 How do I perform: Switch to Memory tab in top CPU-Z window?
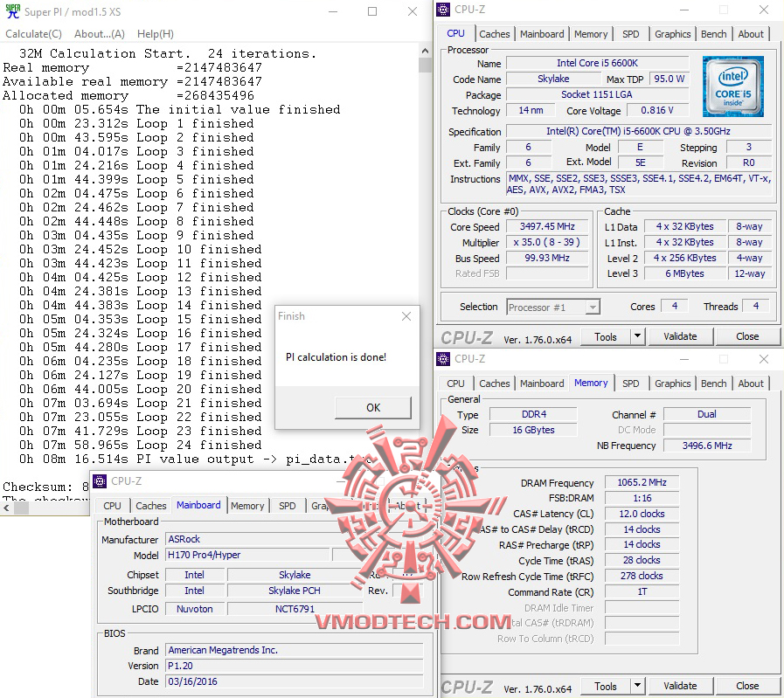pos(591,34)
